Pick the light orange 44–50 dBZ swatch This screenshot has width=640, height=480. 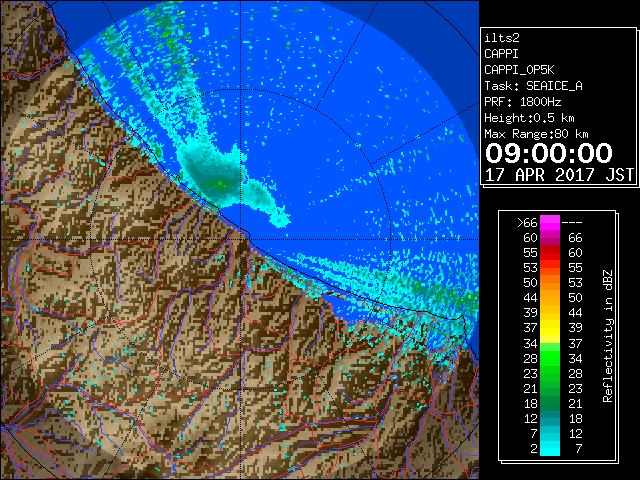point(550,298)
